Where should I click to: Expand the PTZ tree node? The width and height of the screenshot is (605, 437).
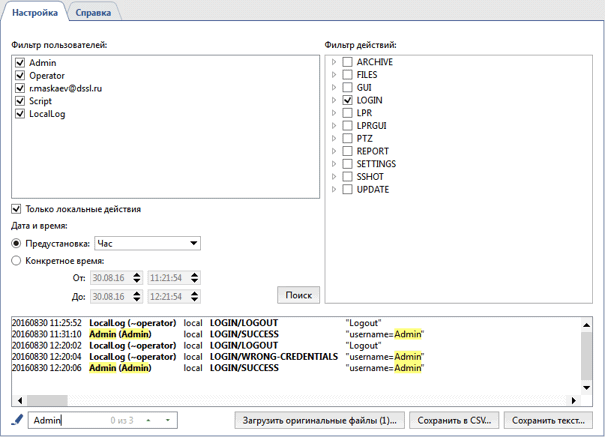[x=334, y=139]
